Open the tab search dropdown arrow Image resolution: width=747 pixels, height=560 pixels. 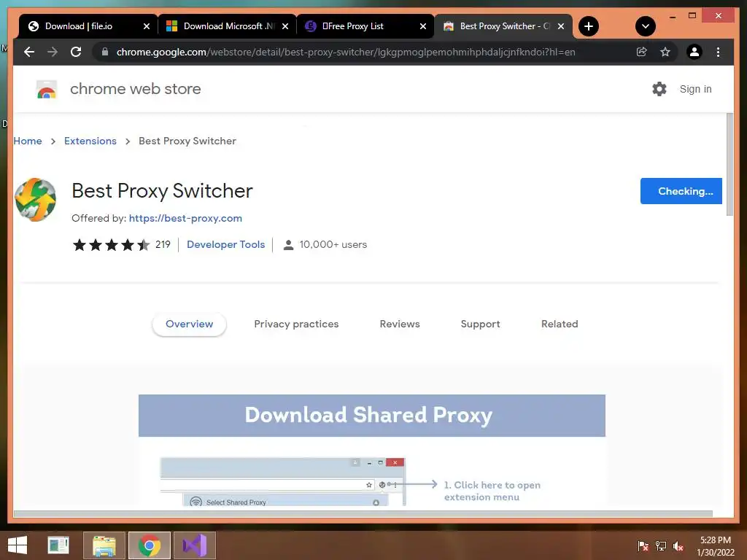pos(646,26)
